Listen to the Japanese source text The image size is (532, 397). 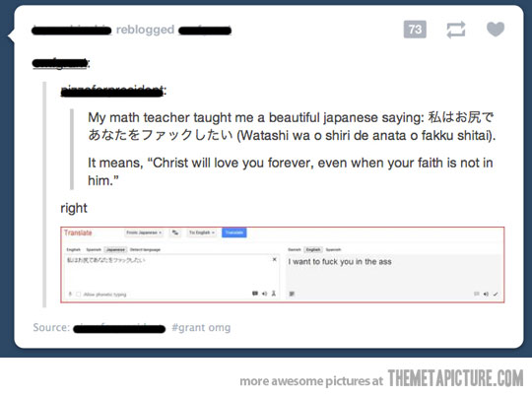tap(264, 294)
